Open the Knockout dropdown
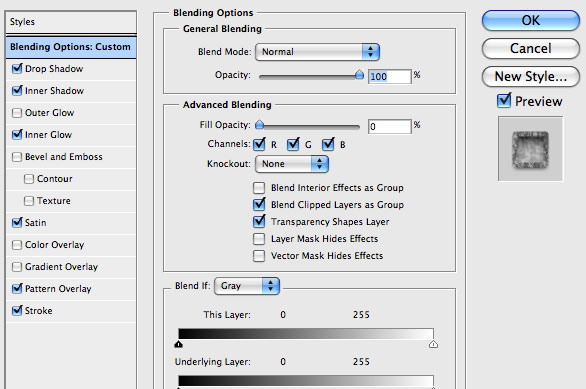This screenshot has width=586, height=389. pos(292,164)
